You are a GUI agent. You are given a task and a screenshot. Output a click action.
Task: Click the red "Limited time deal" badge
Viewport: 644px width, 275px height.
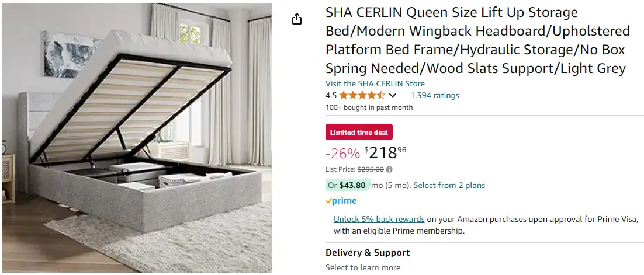click(359, 133)
